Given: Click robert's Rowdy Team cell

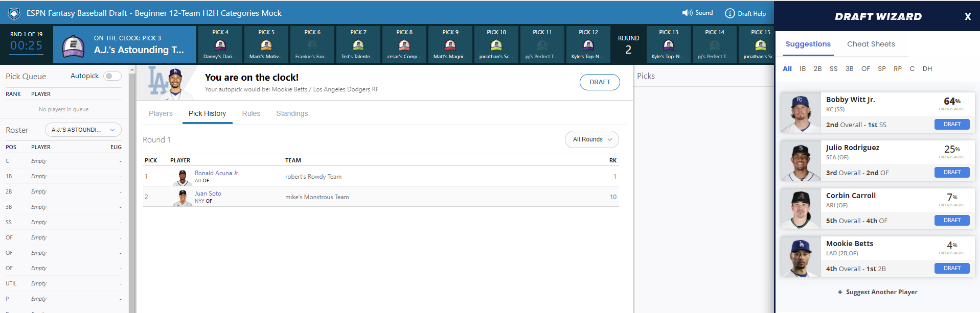Looking at the screenshot, I should [313, 177].
